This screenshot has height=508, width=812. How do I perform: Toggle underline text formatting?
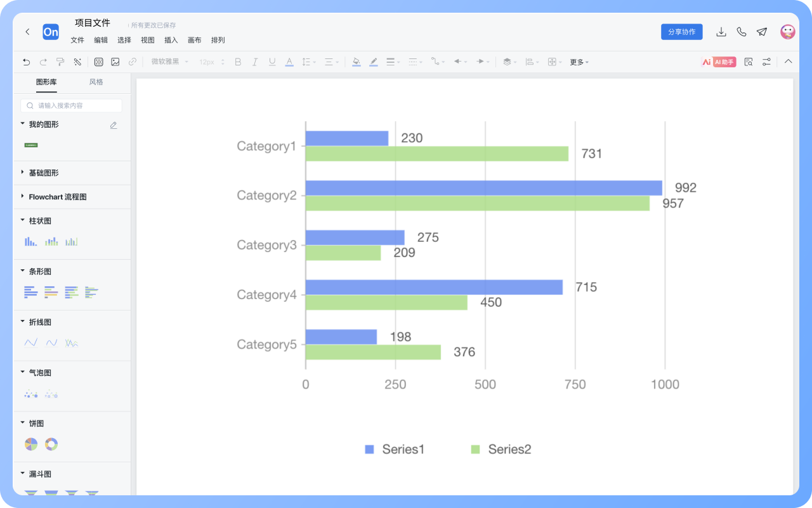[x=272, y=62]
